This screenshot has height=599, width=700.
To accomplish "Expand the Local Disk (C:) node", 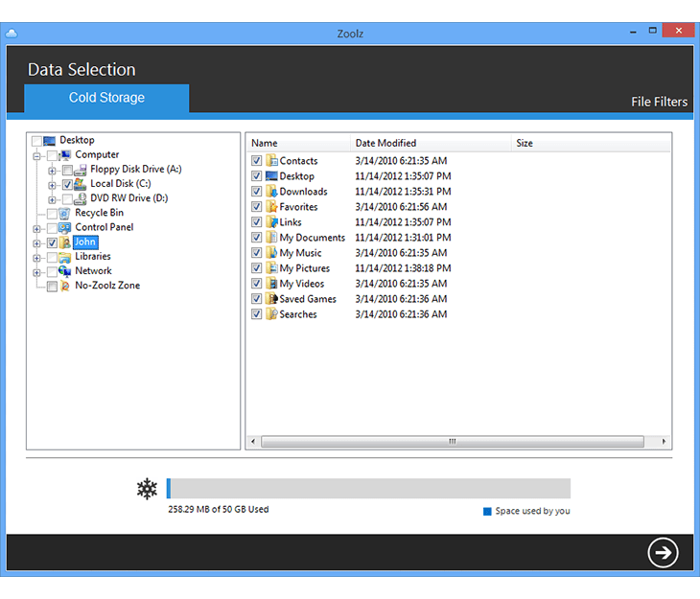I will (52, 185).
